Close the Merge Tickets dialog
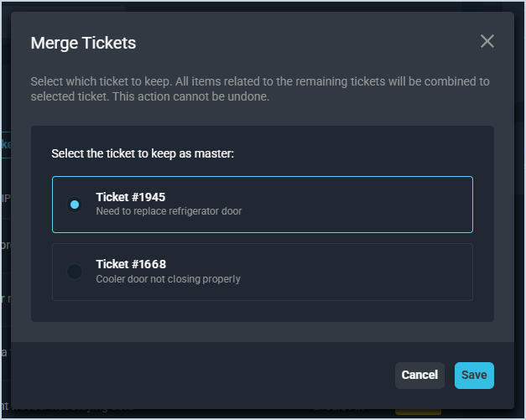 tap(487, 42)
